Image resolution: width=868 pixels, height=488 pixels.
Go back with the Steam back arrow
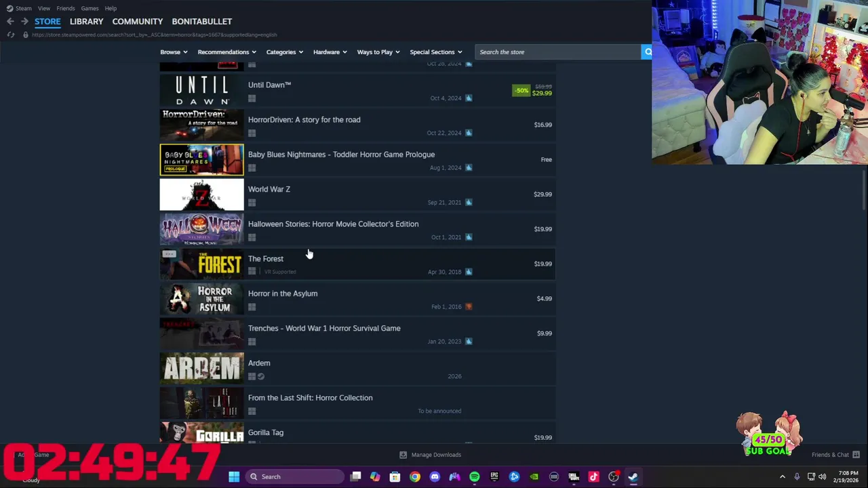pyautogui.click(x=10, y=21)
